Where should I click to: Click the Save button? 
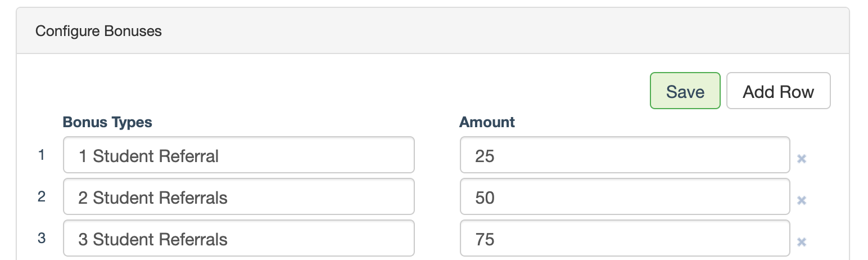point(685,91)
